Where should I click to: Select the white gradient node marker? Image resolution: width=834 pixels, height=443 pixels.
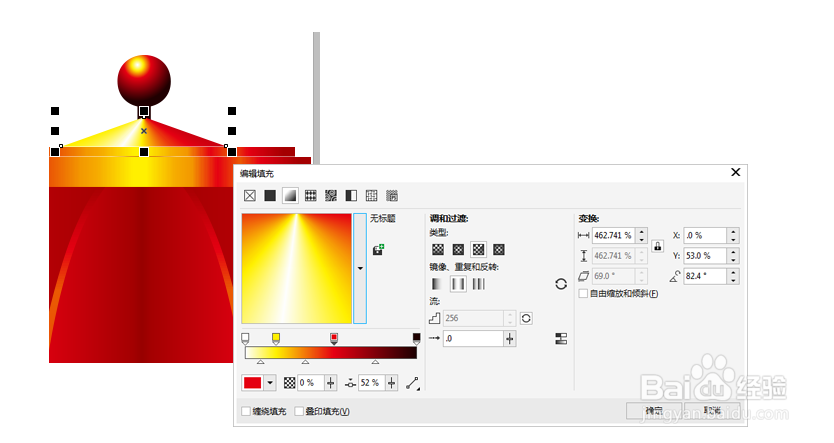pos(245,339)
